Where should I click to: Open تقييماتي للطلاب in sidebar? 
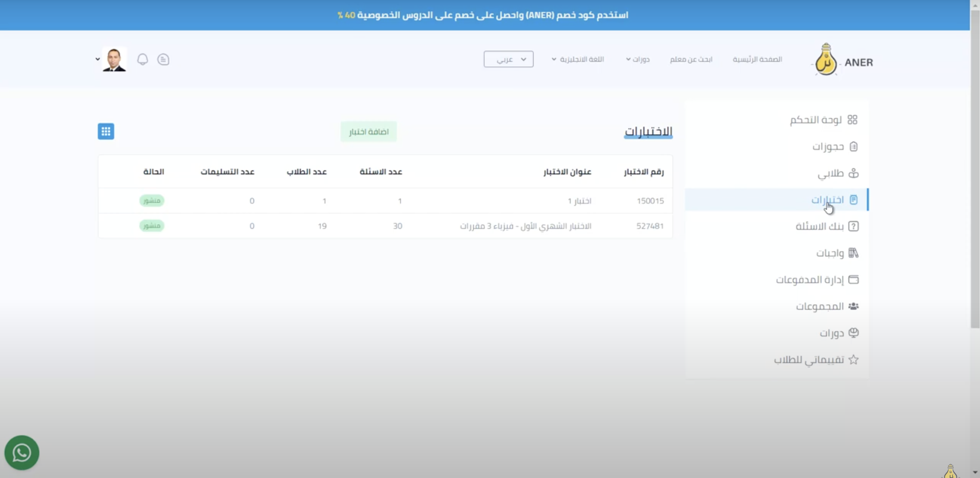(809, 360)
